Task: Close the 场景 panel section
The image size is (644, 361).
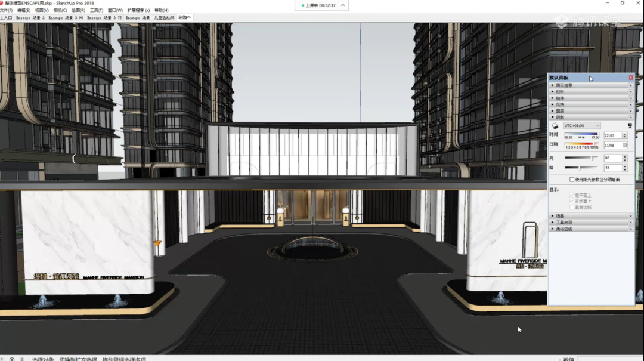Action: click(x=631, y=216)
